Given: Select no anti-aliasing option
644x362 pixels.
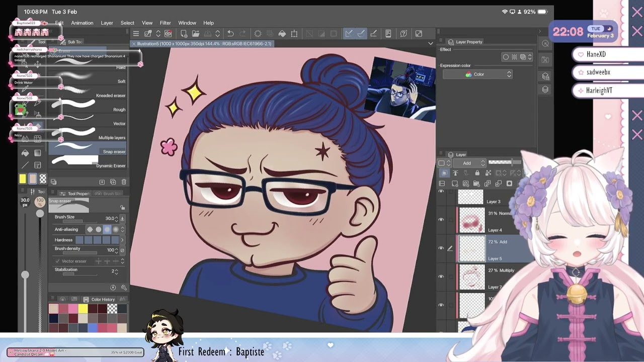Looking at the screenshot, I should pos(90,230).
